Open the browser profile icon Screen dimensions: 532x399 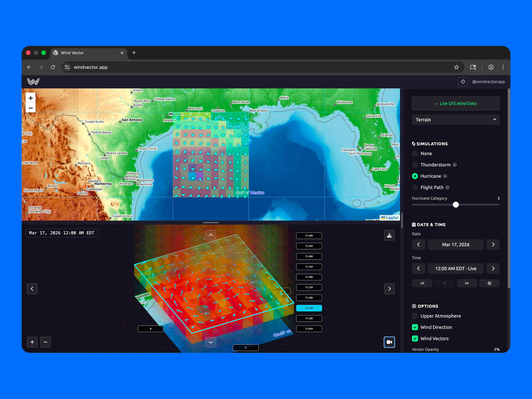[491, 67]
